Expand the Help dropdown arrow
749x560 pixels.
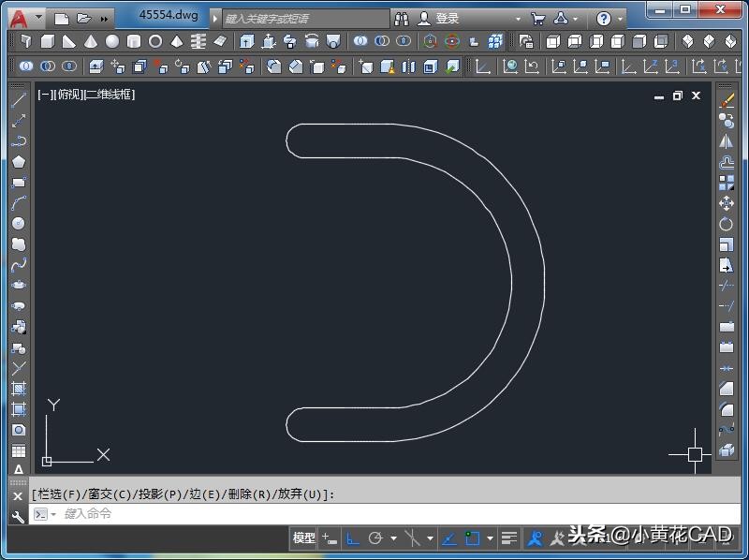click(621, 19)
